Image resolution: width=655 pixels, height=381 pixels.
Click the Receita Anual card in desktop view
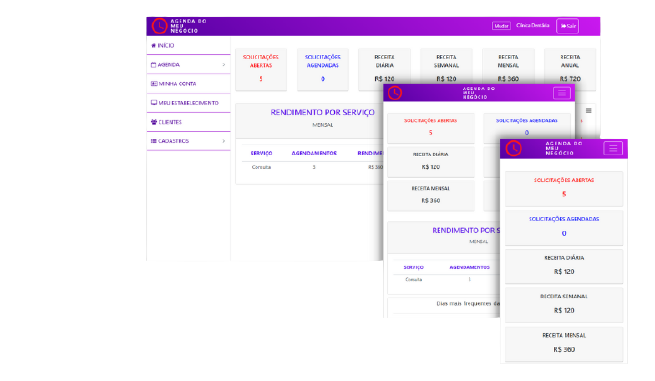pos(570,69)
